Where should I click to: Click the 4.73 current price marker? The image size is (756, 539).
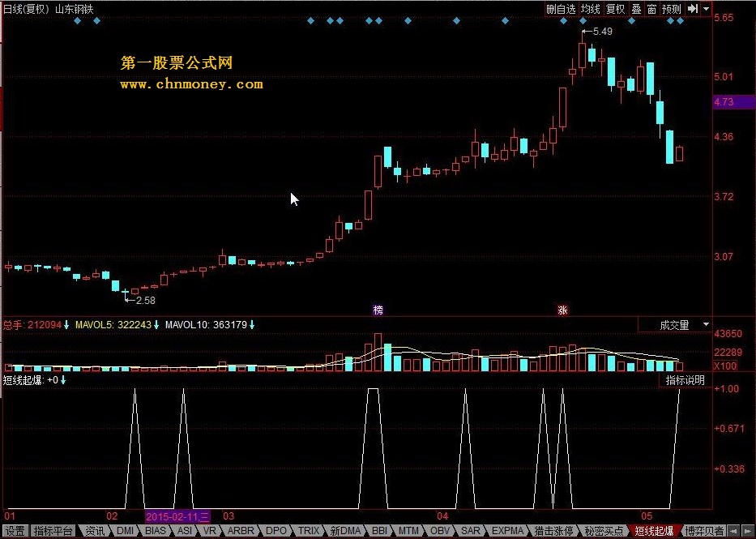(734, 102)
